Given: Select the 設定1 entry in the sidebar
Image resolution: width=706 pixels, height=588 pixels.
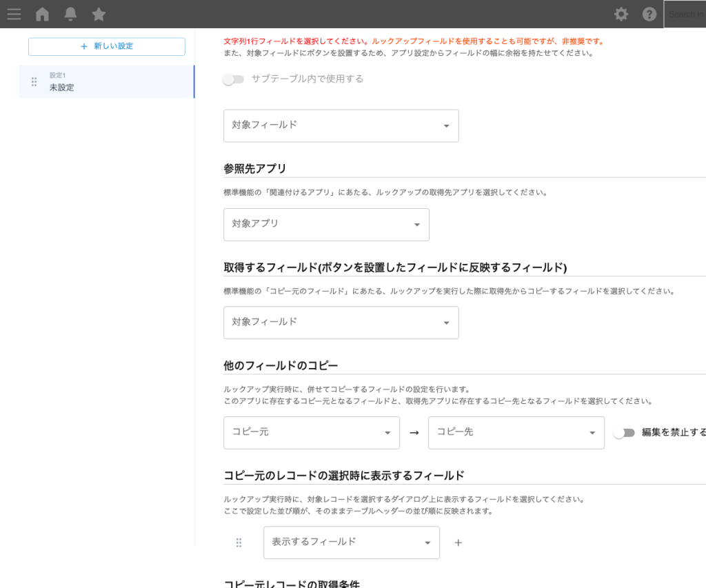Looking at the screenshot, I should click(x=59, y=77).
